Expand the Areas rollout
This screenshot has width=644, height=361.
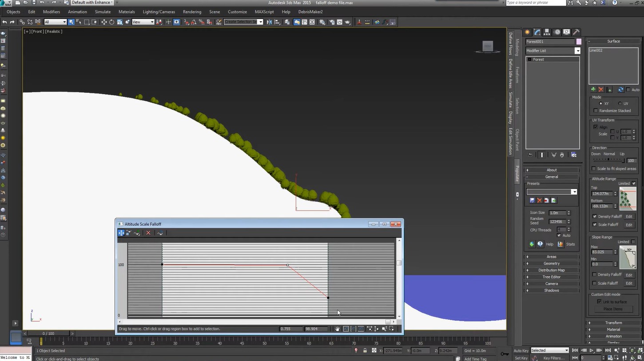(x=552, y=257)
